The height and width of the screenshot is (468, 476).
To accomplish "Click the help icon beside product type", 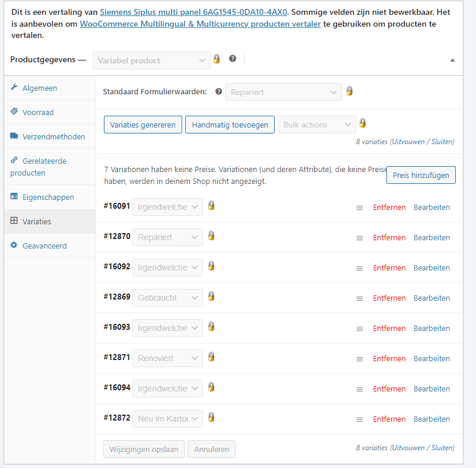I will [x=233, y=59].
